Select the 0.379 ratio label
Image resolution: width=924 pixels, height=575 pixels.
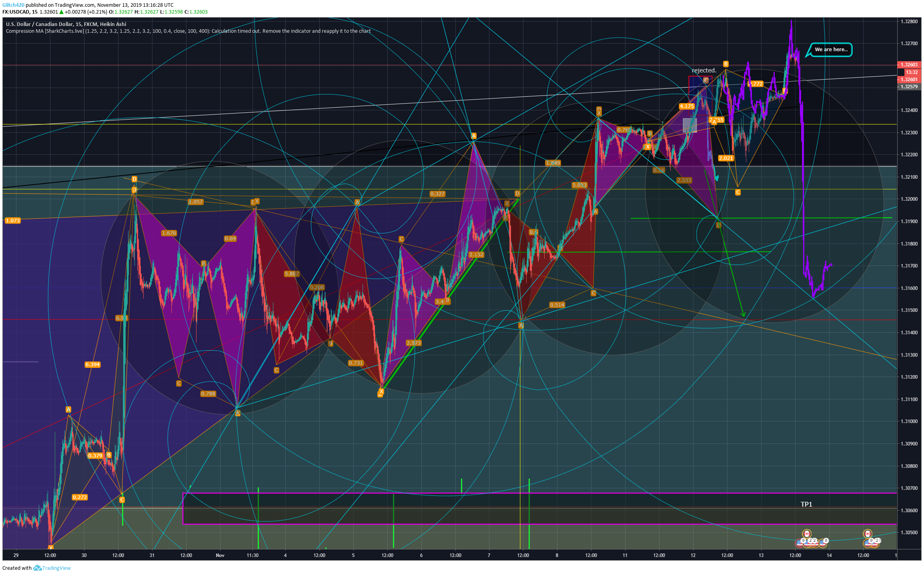pos(95,455)
